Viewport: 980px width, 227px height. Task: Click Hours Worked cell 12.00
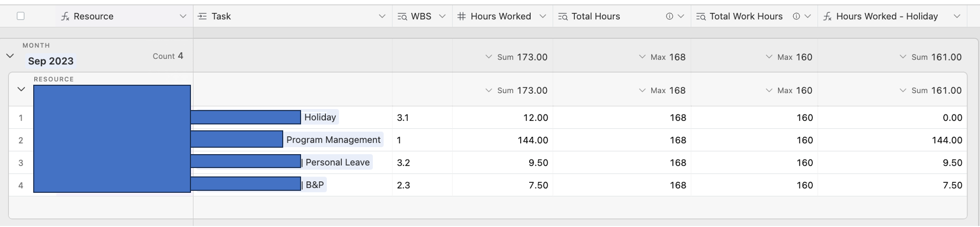pyautogui.click(x=502, y=117)
